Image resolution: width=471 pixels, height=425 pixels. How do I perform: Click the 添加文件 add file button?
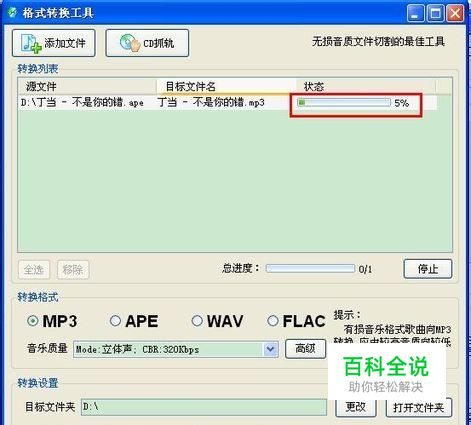[x=54, y=43]
